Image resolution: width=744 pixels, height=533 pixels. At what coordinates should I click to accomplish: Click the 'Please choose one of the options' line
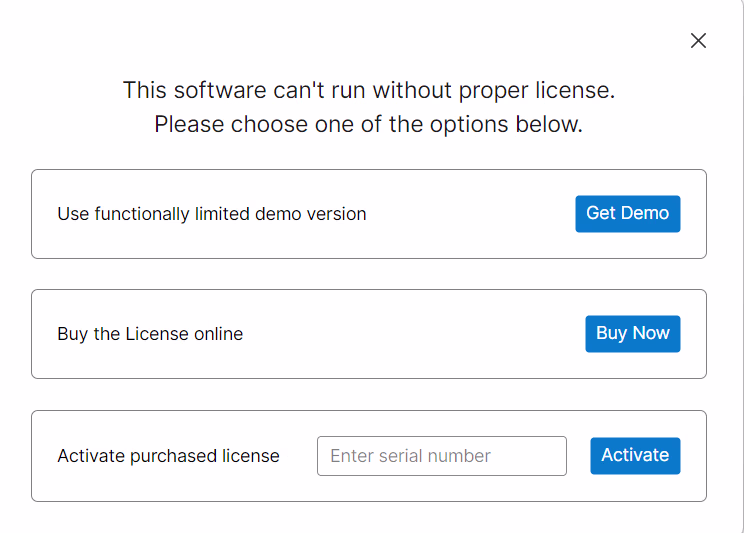point(369,124)
